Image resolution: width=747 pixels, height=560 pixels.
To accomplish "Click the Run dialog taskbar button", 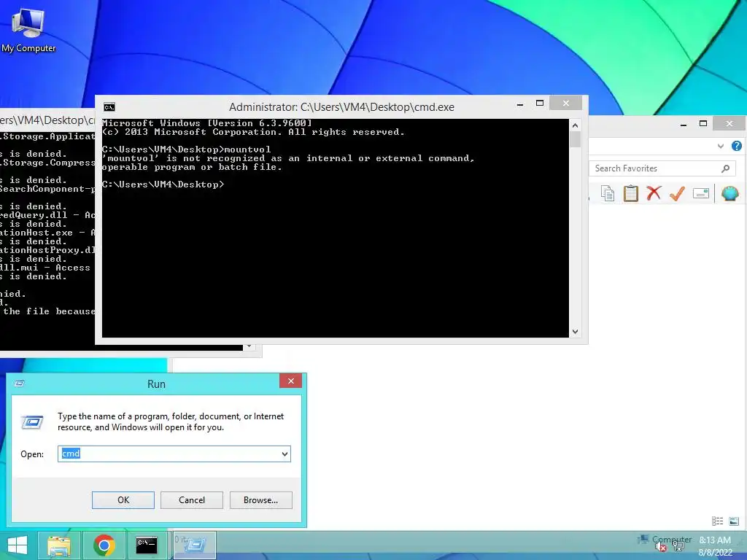I will tap(194, 545).
